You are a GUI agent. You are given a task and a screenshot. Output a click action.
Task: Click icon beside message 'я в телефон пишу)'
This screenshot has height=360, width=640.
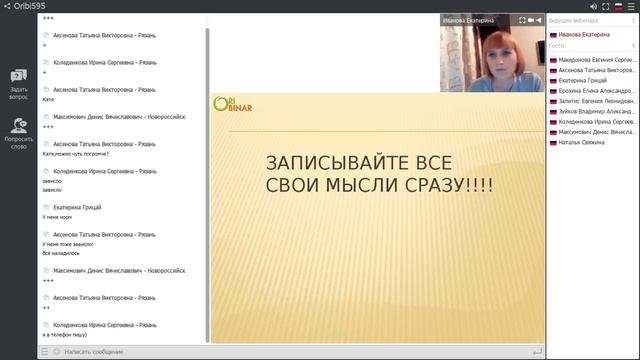click(46, 325)
